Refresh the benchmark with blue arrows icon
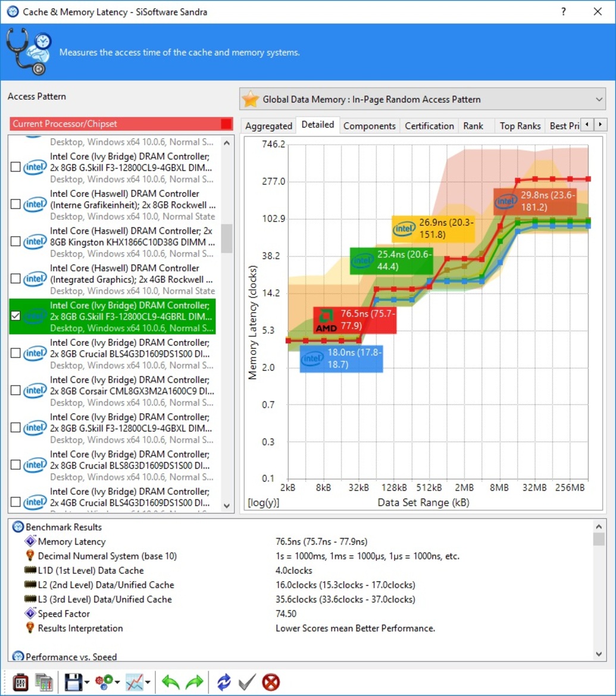616x696 pixels. pos(224,682)
